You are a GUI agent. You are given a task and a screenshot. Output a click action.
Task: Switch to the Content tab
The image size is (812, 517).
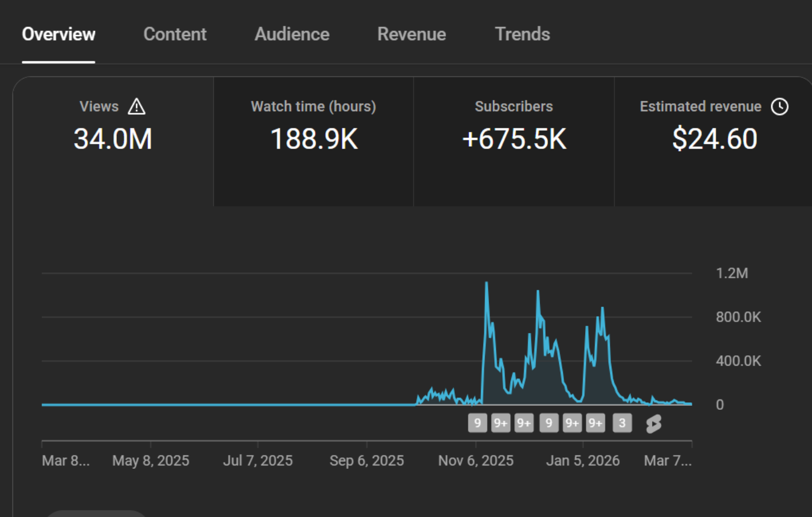175,34
